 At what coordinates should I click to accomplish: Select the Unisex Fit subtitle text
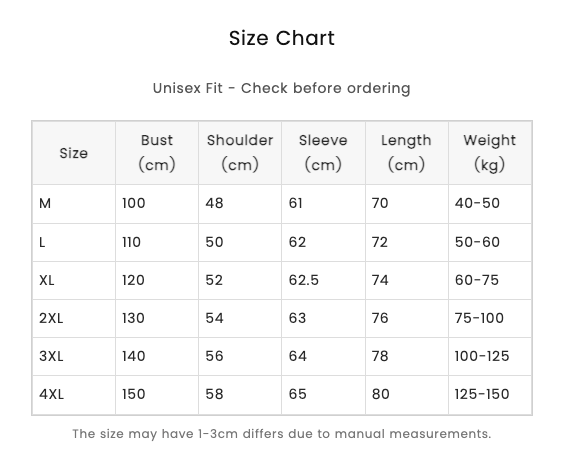click(x=282, y=88)
